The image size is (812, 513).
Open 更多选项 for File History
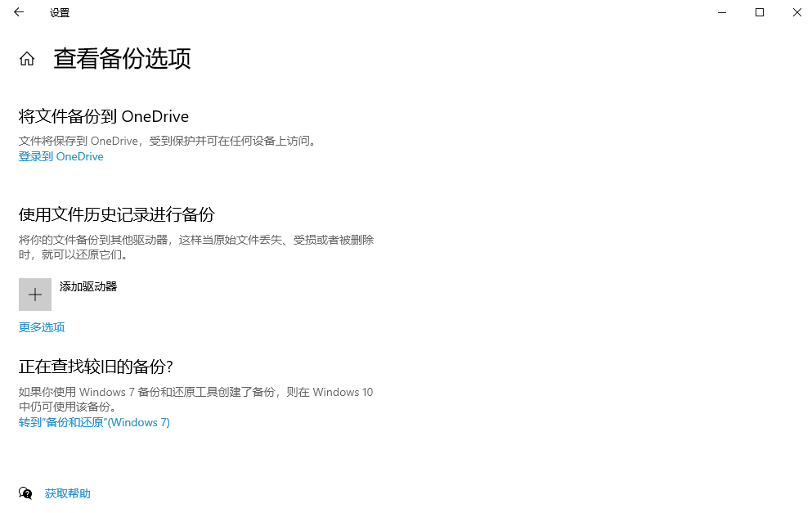(41, 326)
